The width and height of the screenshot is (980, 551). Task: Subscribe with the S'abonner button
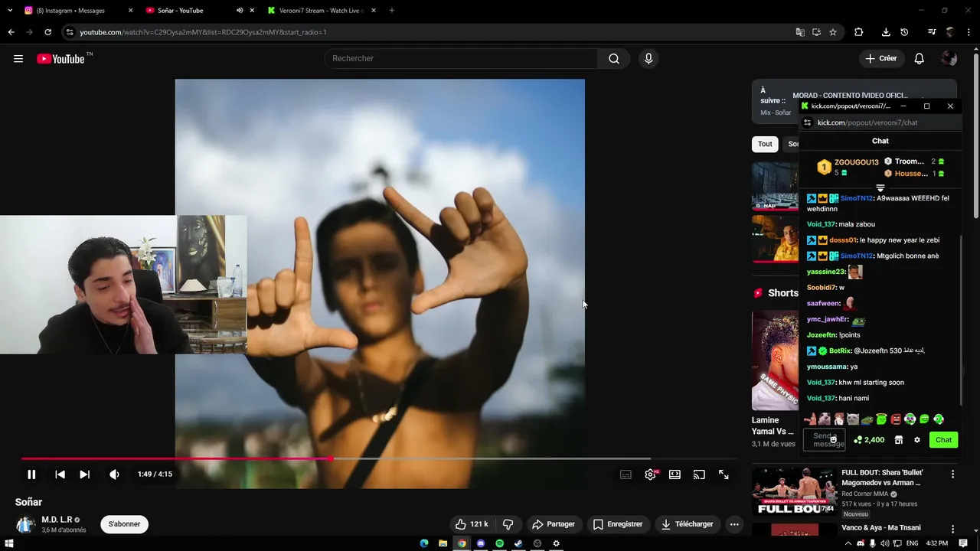point(124,524)
